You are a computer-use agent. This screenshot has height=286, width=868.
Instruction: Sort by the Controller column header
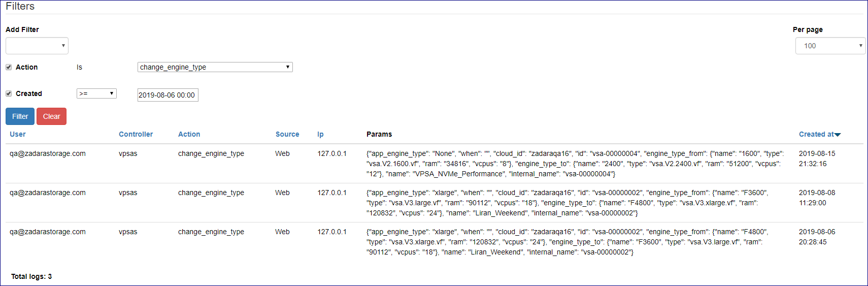(136, 134)
